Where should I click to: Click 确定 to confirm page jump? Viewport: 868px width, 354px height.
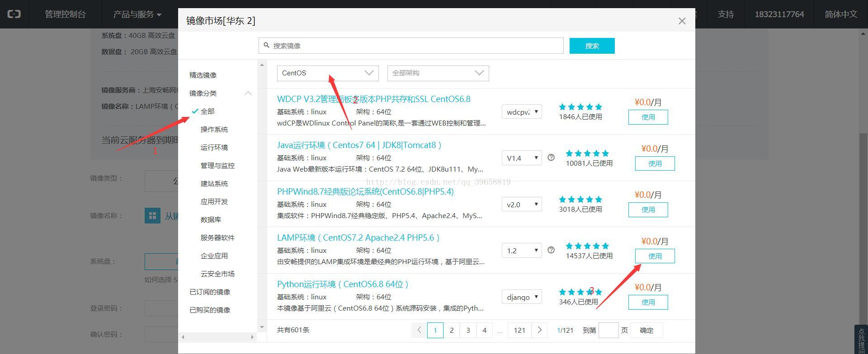click(x=646, y=330)
